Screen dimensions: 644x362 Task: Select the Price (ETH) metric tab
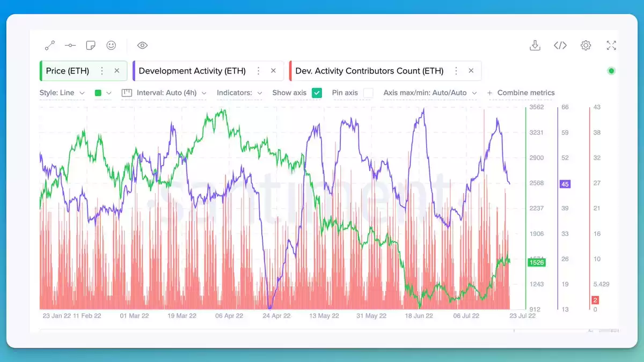(68, 71)
